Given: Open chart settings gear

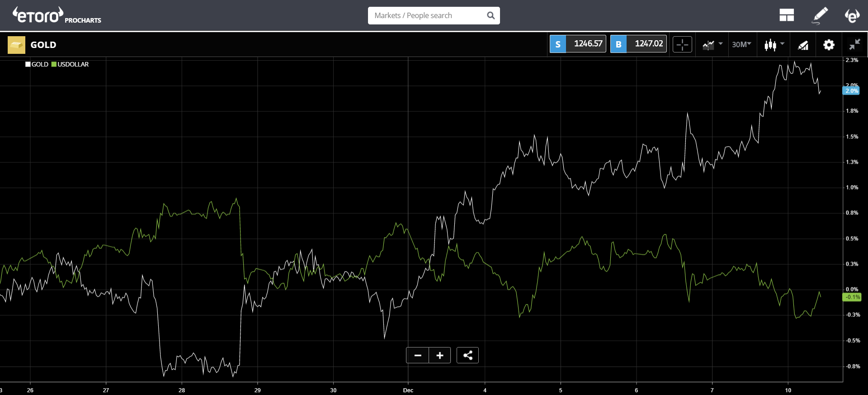Looking at the screenshot, I should 829,45.
